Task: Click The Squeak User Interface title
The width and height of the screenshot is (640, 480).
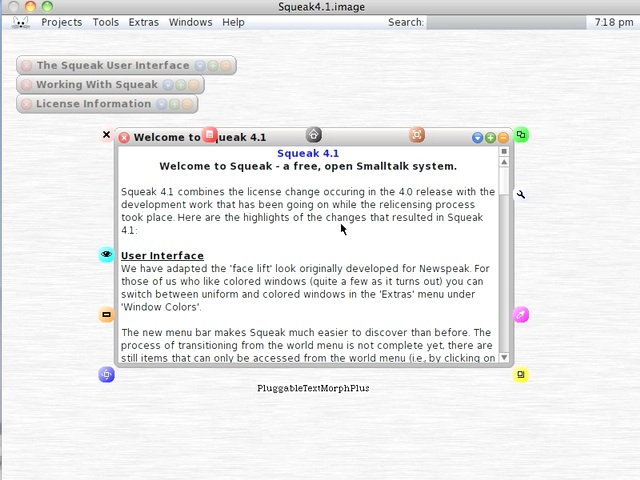Action: coord(113,65)
